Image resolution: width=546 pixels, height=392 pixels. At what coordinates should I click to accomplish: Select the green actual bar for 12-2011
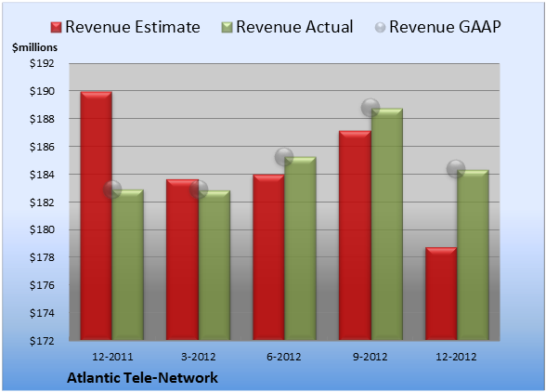click(x=128, y=265)
